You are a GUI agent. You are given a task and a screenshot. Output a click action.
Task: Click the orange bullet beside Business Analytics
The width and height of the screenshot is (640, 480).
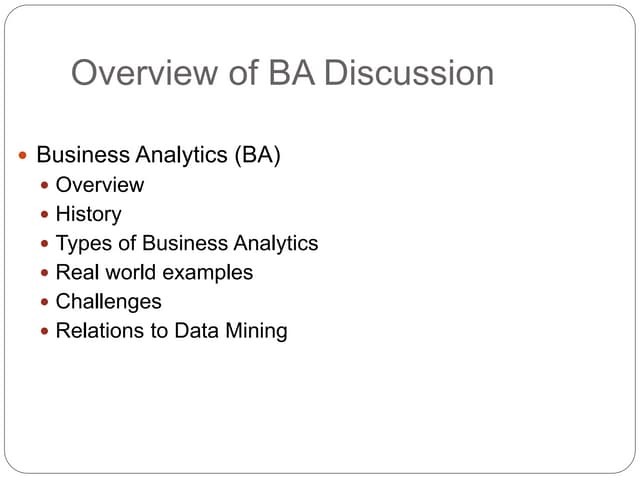point(22,156)
